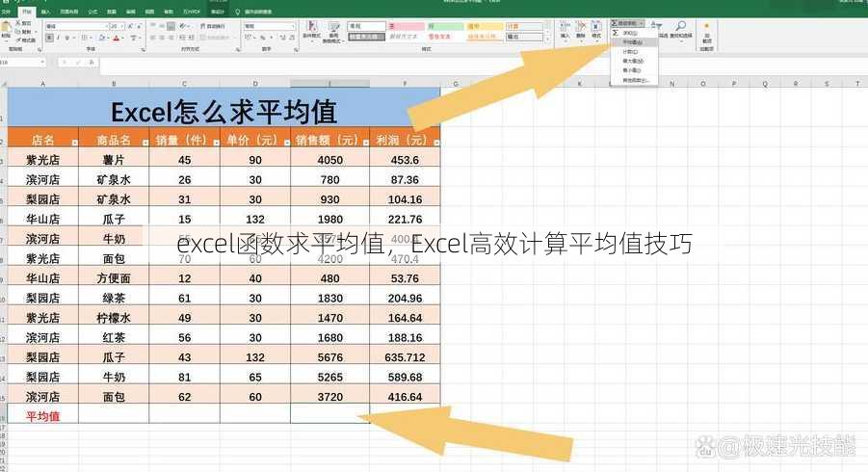This screenshot has height=472, width=868.
Task: Switch to the 公式 ribbon tab
Action: click(93, 12)
